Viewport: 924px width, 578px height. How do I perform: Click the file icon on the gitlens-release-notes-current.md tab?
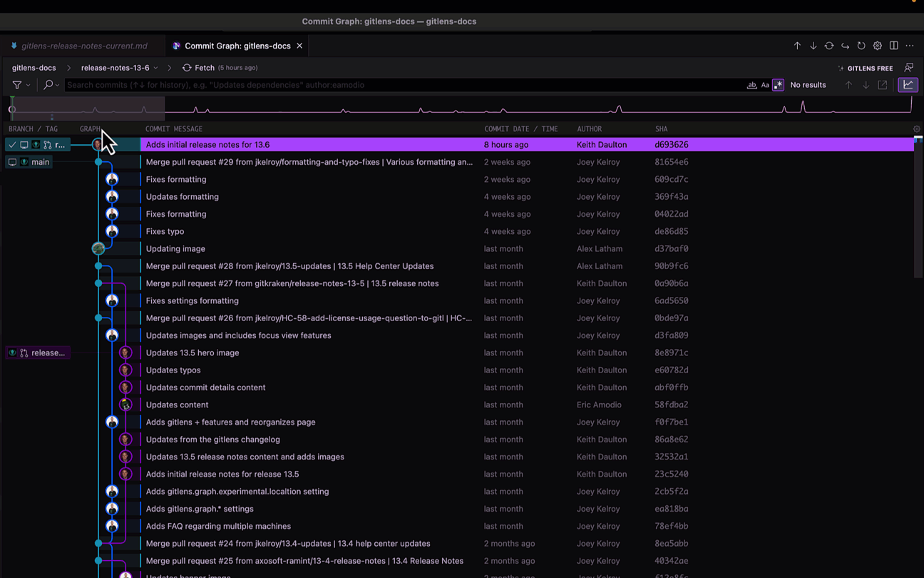[14, 46]
